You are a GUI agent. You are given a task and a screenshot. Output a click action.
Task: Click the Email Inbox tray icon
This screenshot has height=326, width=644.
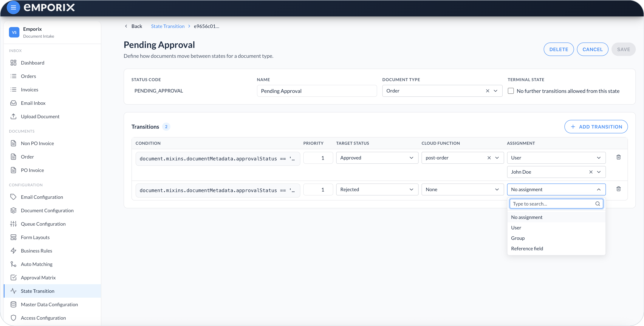[13, 103]
